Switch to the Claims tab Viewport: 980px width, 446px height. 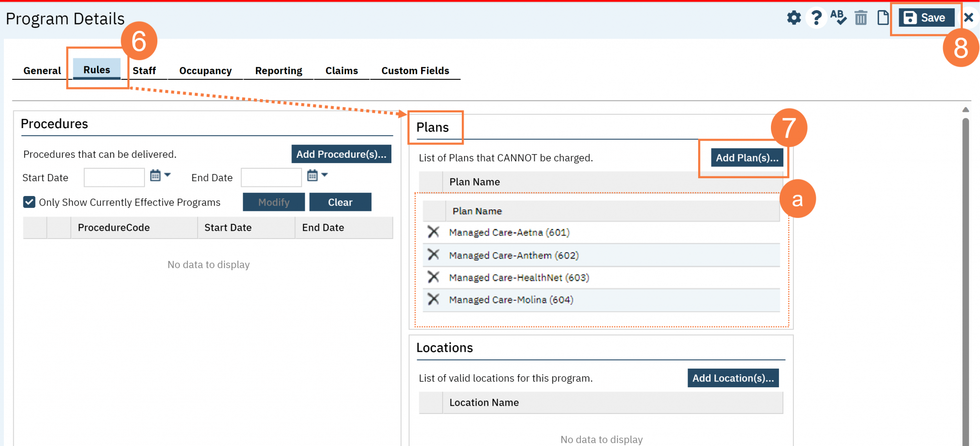click(342, 70)
